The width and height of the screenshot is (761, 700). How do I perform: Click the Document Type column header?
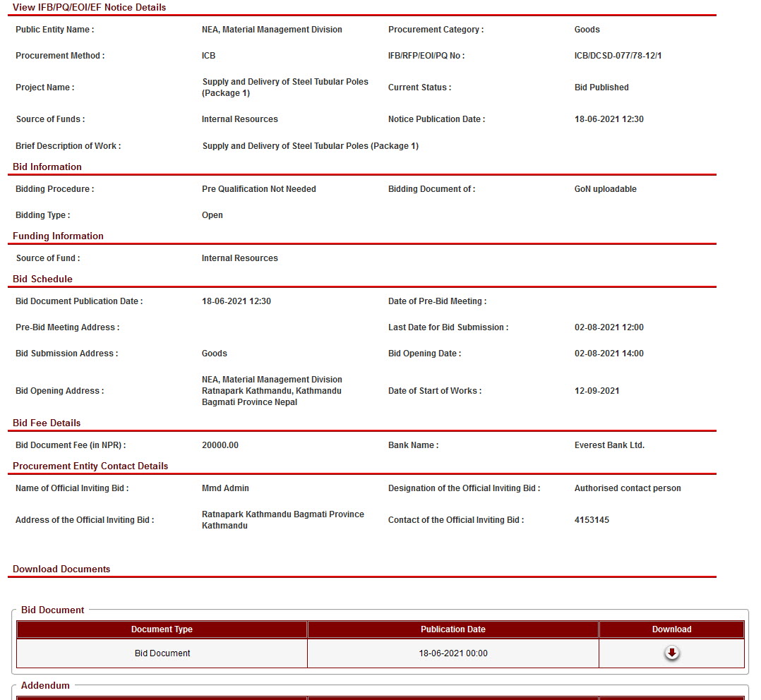point(162,629)
